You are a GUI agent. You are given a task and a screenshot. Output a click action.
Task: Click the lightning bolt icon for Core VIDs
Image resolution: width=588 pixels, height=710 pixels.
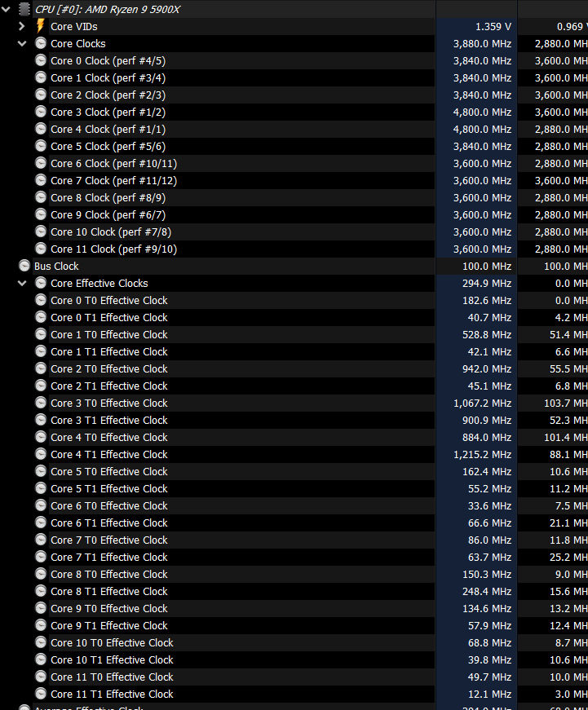click(40, 26)
